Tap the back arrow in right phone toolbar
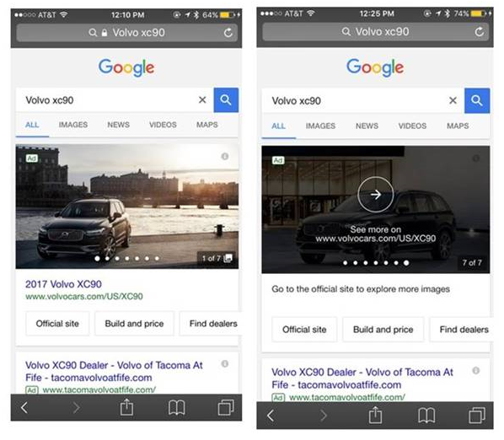The height and width of the screenshot is (440, 504). (271, 416)
